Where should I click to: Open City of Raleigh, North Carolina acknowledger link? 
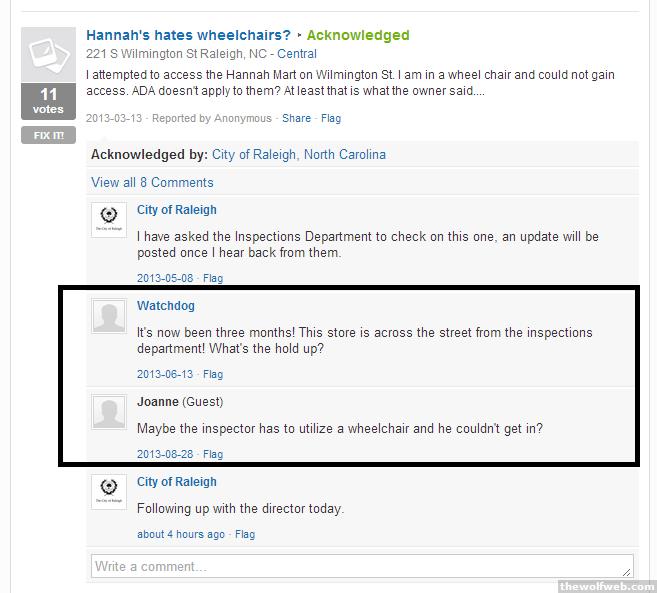(298, 155)
